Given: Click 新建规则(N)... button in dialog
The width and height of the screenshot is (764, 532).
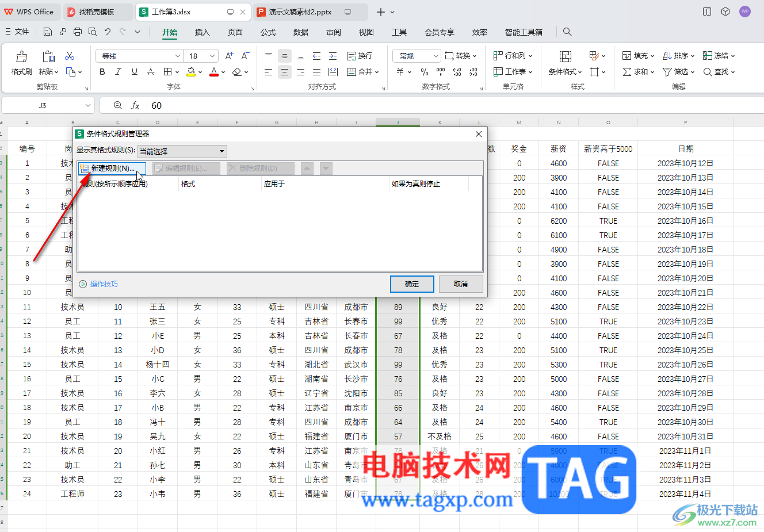Looking at the screenshot, I should pyautogui.click(x=112, y=169).
